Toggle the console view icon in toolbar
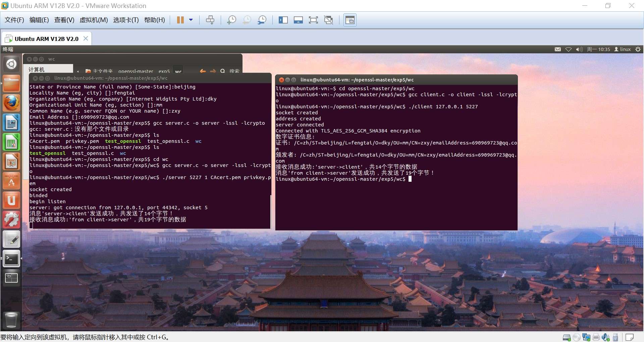644x342 pixels. click(x=350, y=20)
